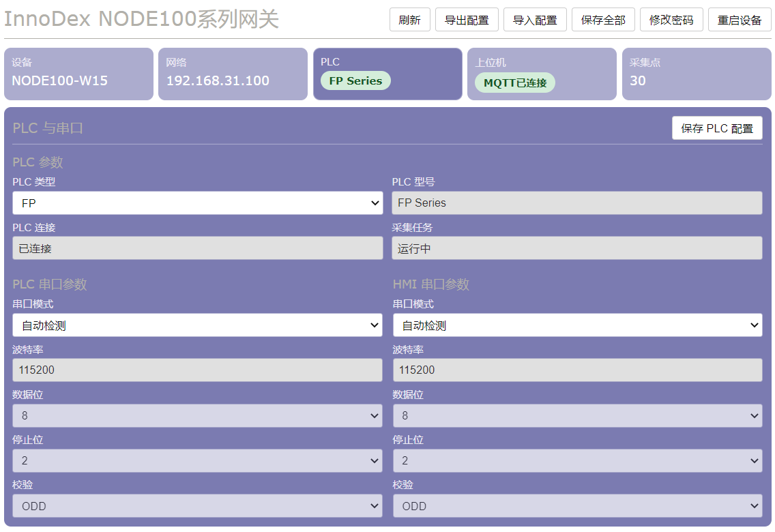
Task: Expand PLC 串口模式 dropdown 自动检测
Action: (x=197, y=325)
